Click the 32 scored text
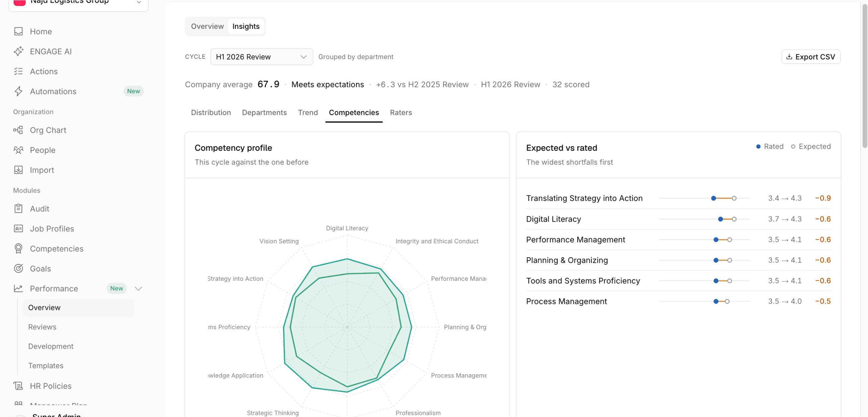This screenshot has width=868, height=417. coord(571,85)
